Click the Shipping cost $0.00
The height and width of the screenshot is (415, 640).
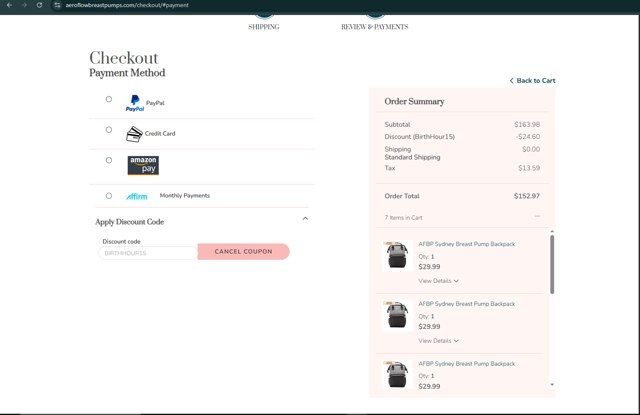531,149
